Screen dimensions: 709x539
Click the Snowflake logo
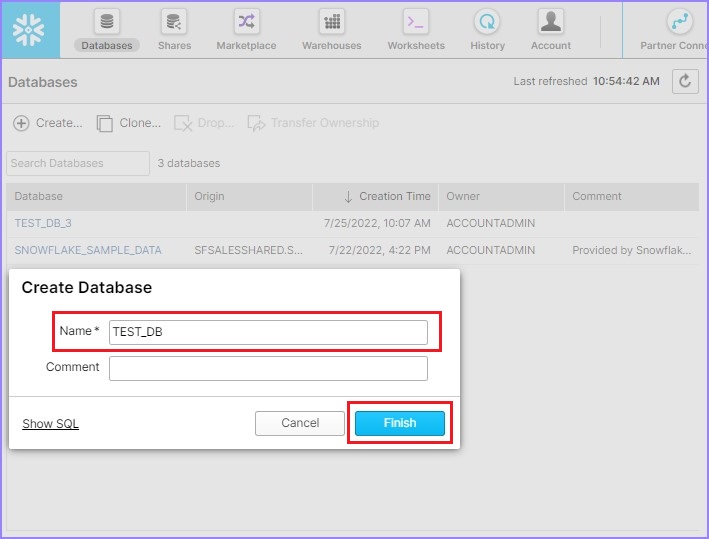(x=29, y=30)
